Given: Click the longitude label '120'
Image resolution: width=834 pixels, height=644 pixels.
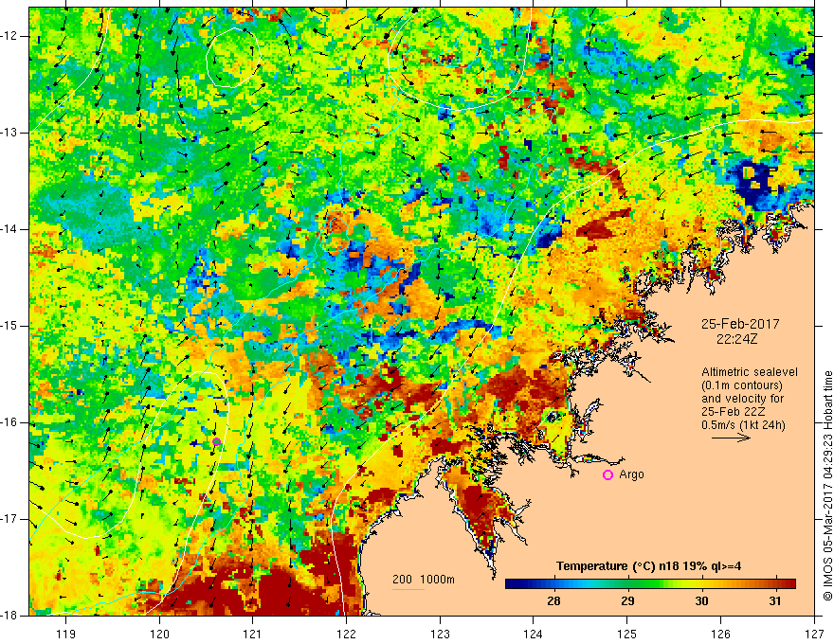Looking at the screenshot, I should click(159, 634).
